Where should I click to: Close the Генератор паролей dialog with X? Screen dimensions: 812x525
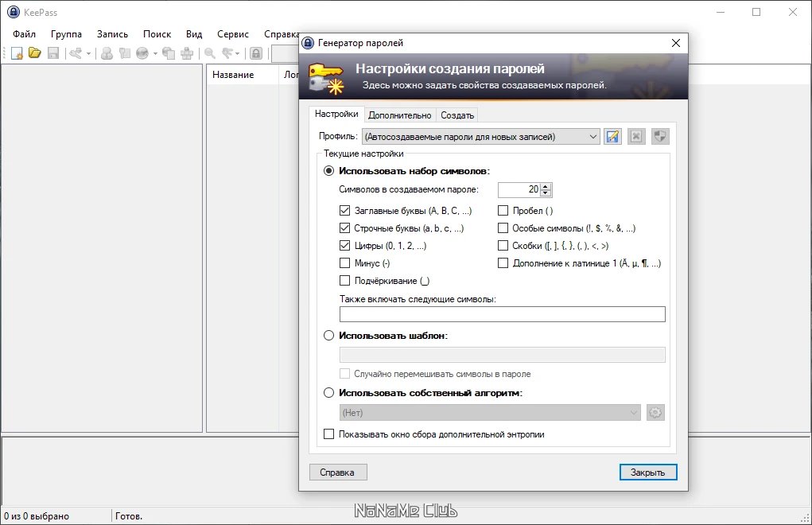pyautogui.click(x=676, y=43)
